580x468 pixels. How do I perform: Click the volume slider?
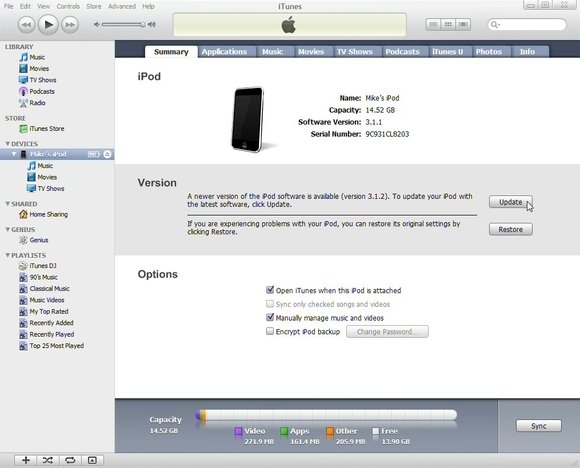click(123, 24)
